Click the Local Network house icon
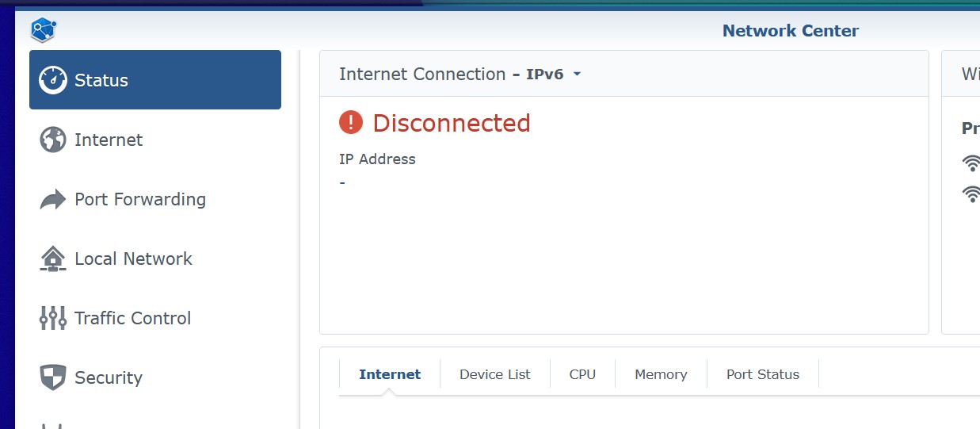980x429 pixels. click(53, 259)
